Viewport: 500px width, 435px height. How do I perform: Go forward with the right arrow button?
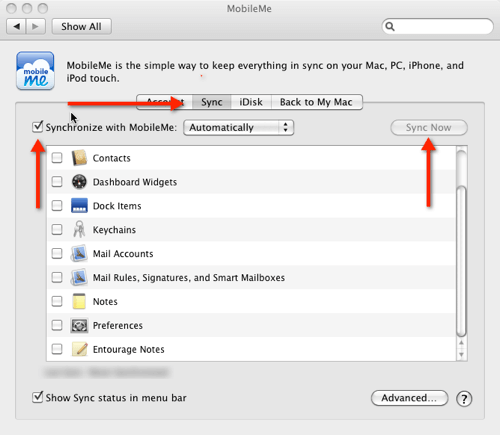click(x=36, y=26)
